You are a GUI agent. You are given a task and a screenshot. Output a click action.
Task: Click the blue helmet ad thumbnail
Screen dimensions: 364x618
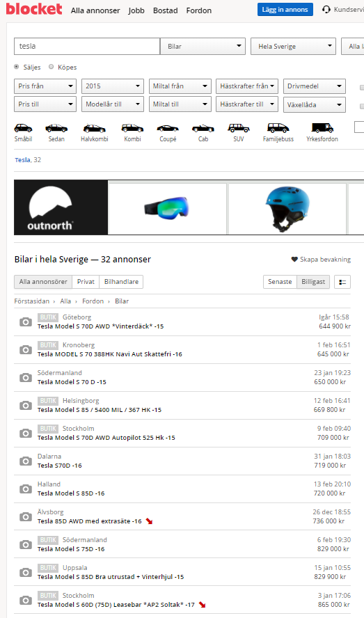[x=287, y=209]
